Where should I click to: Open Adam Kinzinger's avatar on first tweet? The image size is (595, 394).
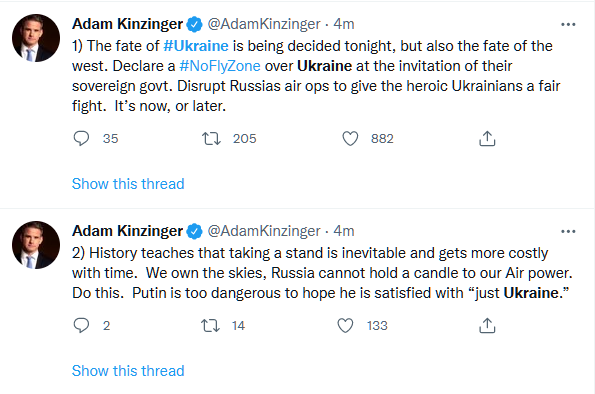pyautogui.click(x=36, y=38)
